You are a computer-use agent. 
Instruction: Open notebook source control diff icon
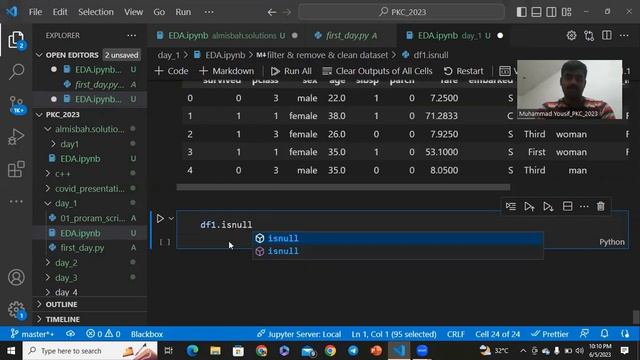click(589, 36)
